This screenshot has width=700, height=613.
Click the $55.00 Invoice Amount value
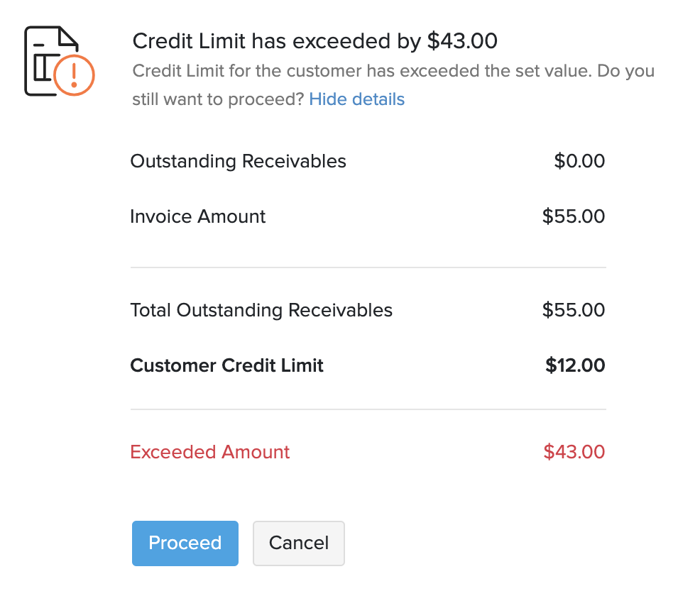(x=574, y=216)
